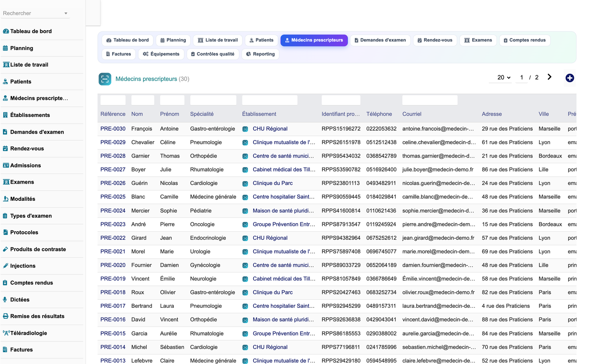Click the add new prescripteur plus icon
The width and height of the screenshot is (589, 364).
570,78
